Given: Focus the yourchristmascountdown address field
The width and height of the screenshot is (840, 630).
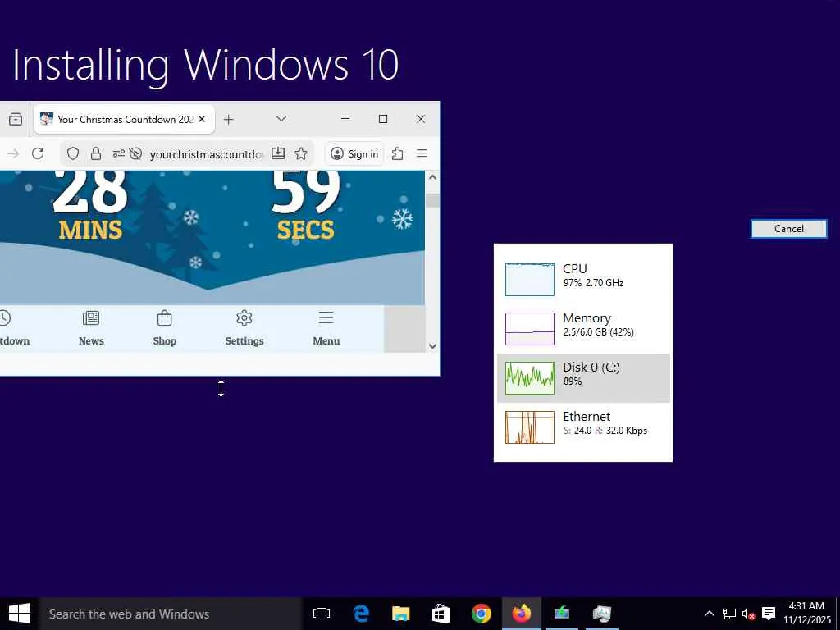Looking at the screenshot, I should pos(206,154).
